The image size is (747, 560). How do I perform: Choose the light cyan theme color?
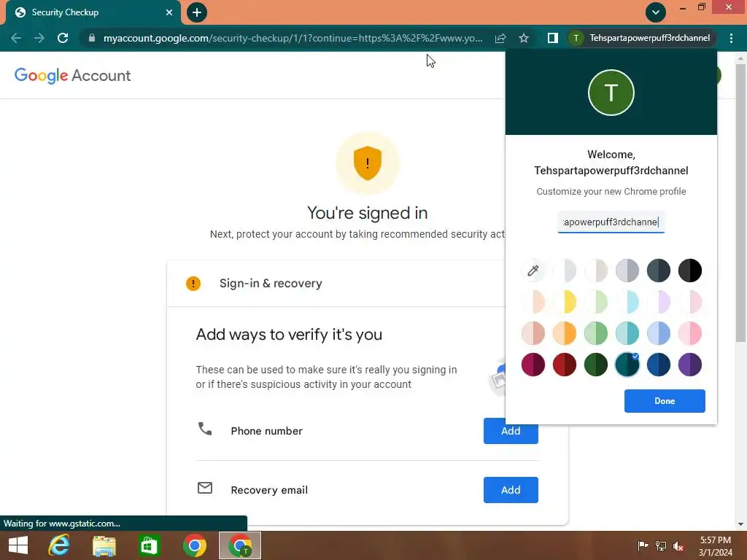click(627, 302)
